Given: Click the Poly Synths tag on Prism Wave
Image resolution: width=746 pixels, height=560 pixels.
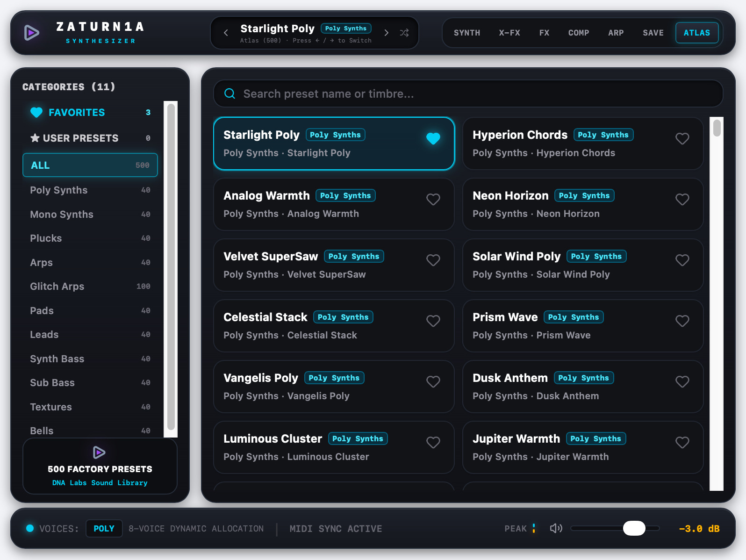Looking at the screenshot, I should coord(574,317).
